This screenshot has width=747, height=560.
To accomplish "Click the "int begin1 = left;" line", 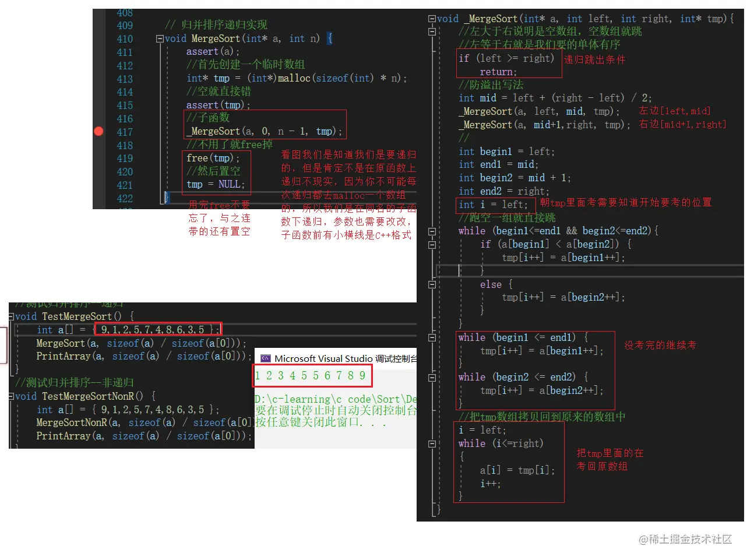I will pos(506,152).
